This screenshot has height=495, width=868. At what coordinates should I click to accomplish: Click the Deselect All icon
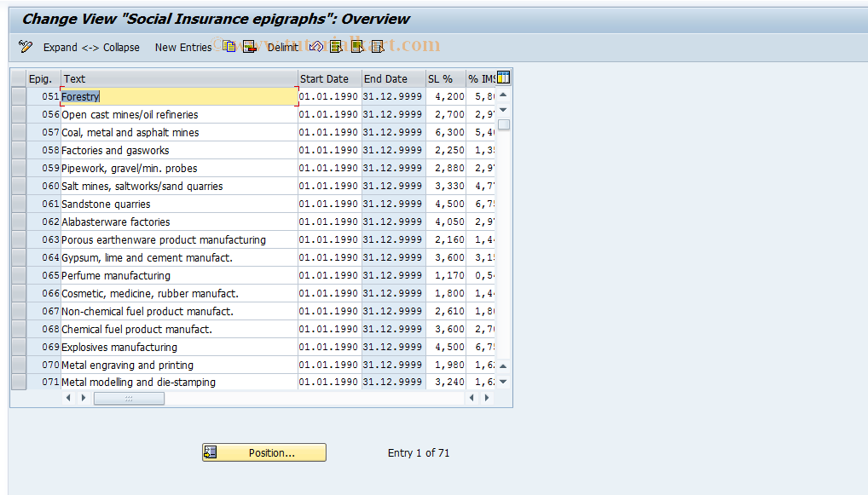click(378, 47)
